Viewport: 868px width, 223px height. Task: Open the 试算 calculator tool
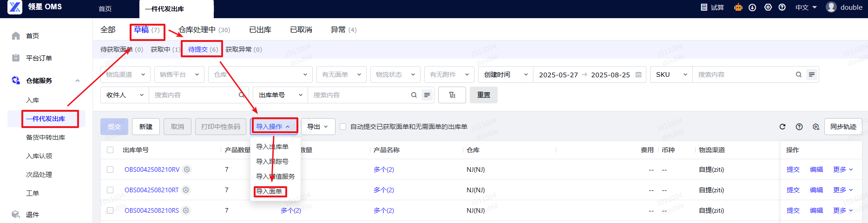coord(712,7)
